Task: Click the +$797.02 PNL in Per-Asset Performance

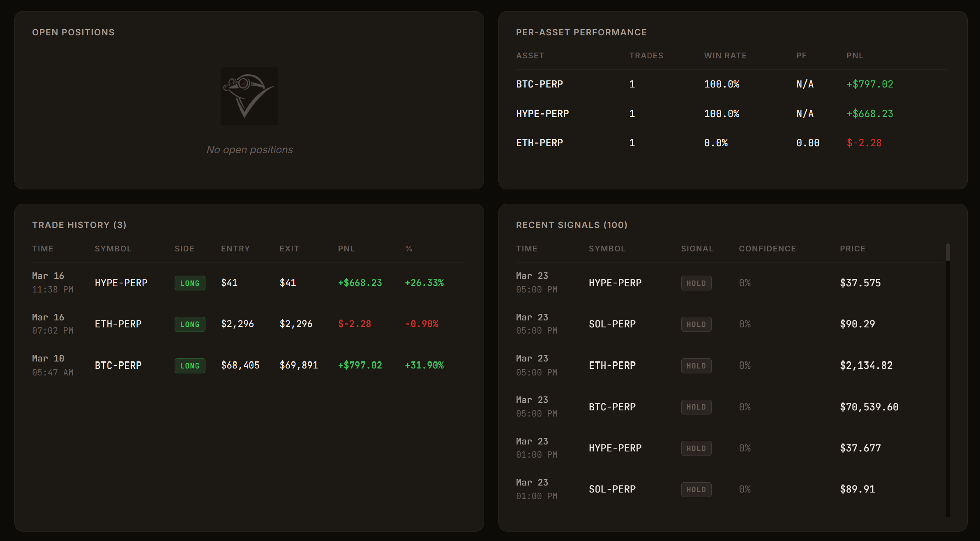Action: click(870, 84)
